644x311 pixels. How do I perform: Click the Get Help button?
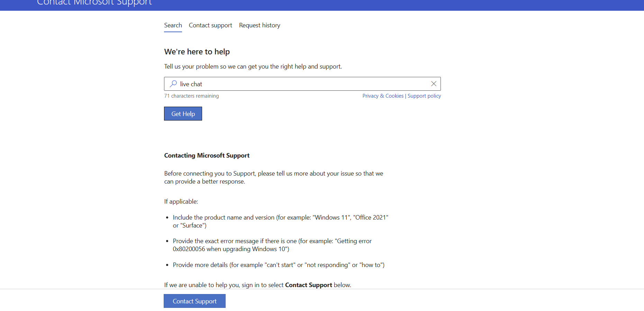[x=183, y=114]
